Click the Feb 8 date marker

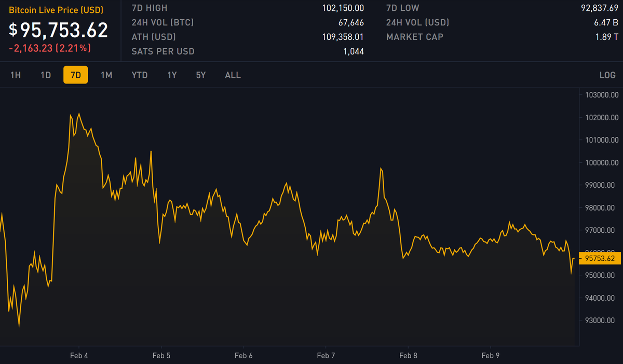[408, 356]
